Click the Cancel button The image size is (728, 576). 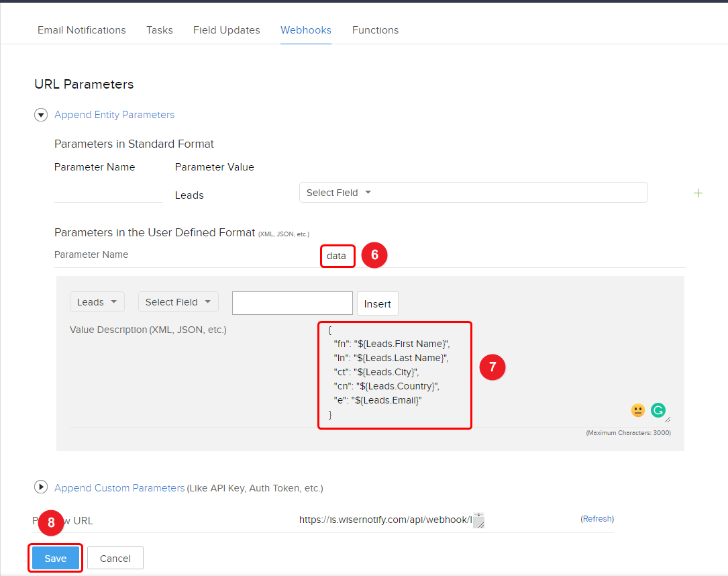coord(115,559)
